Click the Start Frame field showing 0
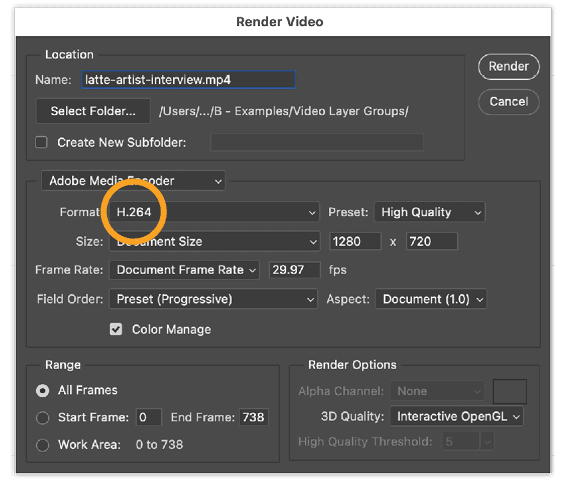 [x=148, y=417]
